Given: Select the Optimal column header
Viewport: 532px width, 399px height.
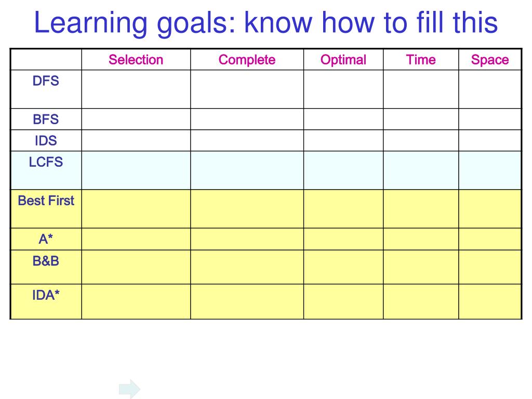Looking at the screenshot, I should [343, 60].
